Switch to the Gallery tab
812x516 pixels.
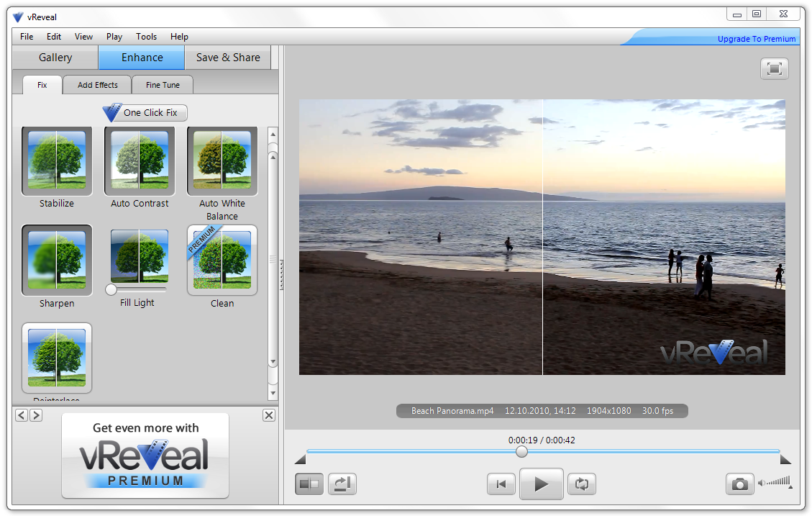[x=55, y=58]
